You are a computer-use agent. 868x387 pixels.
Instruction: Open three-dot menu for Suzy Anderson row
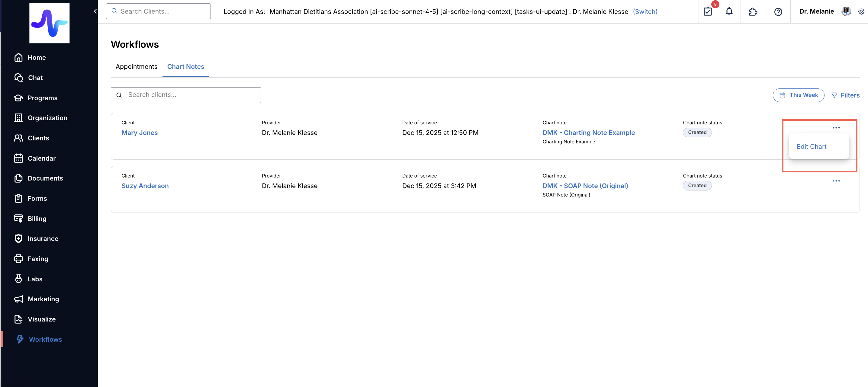tap(836, 181)
